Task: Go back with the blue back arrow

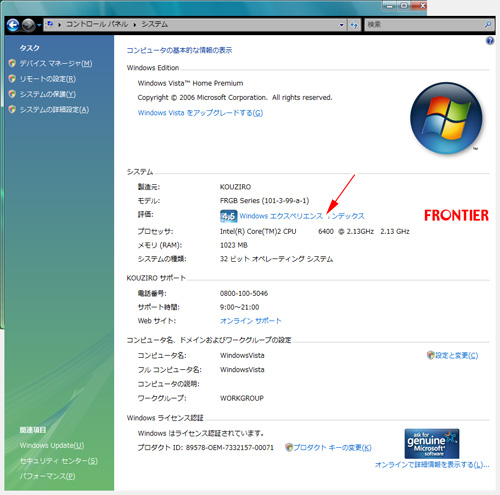Action: tap(13, 25)
